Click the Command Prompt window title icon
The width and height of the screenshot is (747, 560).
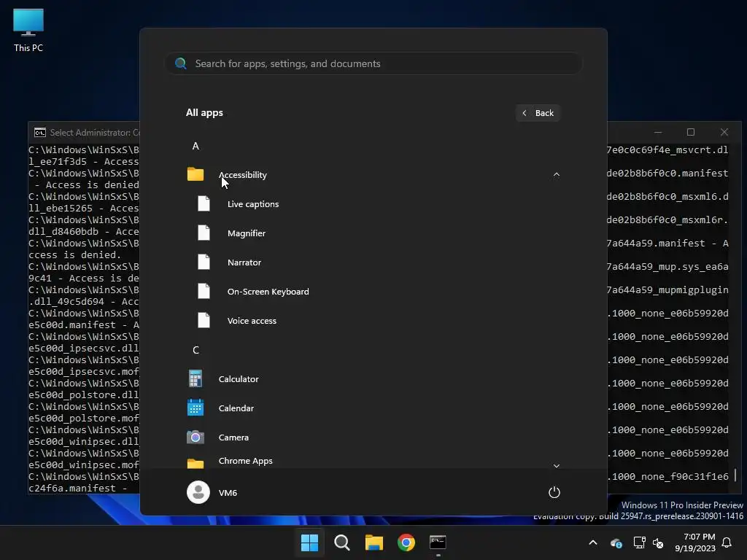pyautogui.click(x=40, y=133)
